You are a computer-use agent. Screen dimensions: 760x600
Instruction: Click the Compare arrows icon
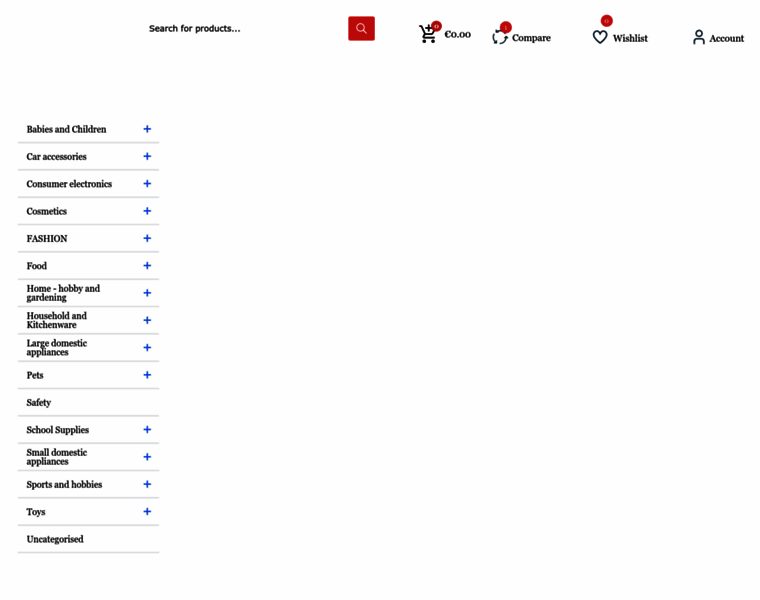[x=500, y=37]
